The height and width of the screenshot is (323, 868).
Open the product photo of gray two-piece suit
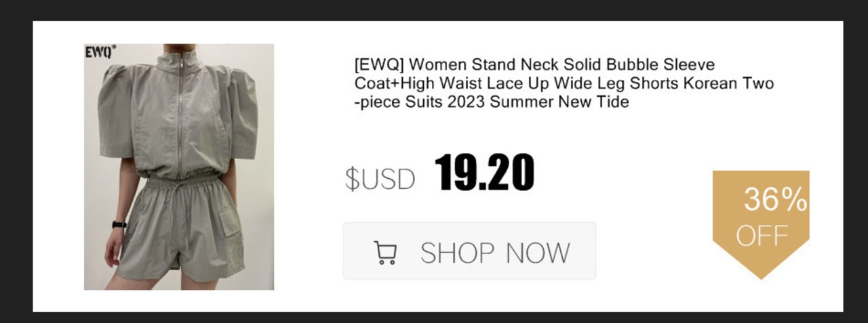(x=179, y=167)
